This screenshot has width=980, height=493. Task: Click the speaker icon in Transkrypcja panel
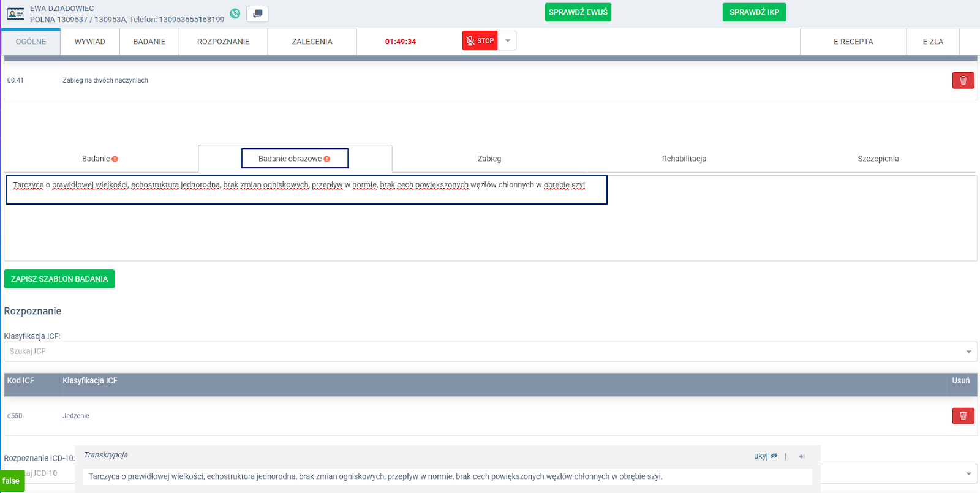click(802, 456)
